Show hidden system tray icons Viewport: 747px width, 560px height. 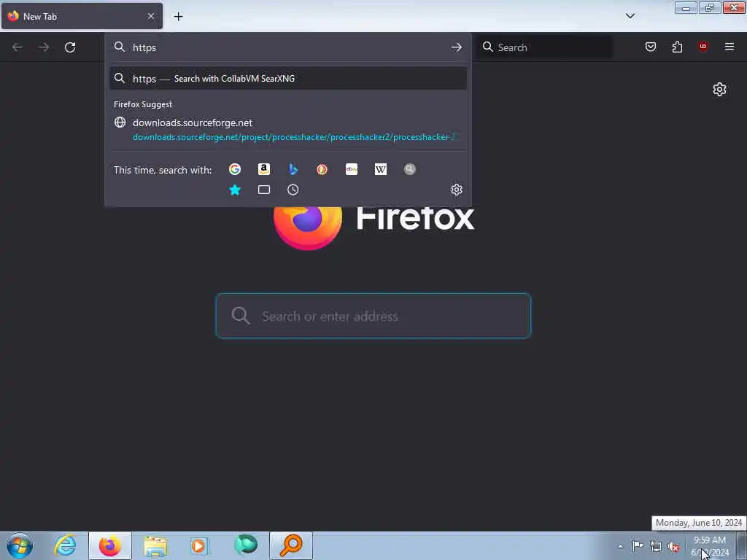click(620, 546)
